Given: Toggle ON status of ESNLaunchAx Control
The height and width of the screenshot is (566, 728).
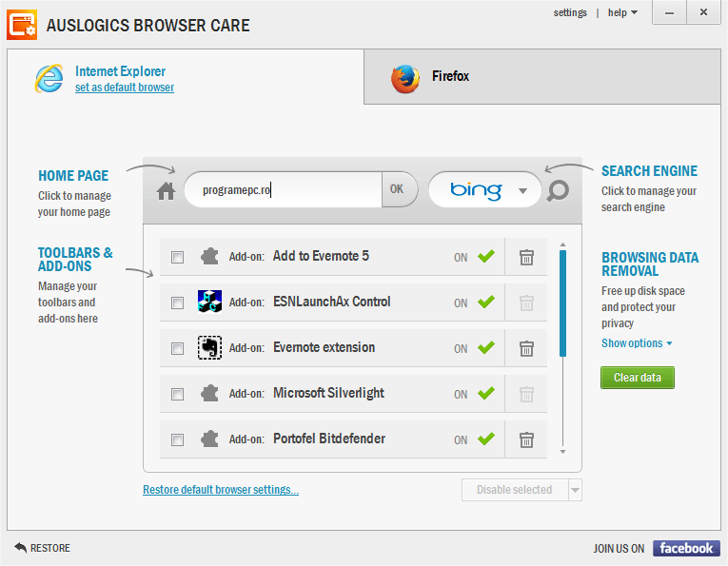Looking at the screenshot, I should [475, 302].
